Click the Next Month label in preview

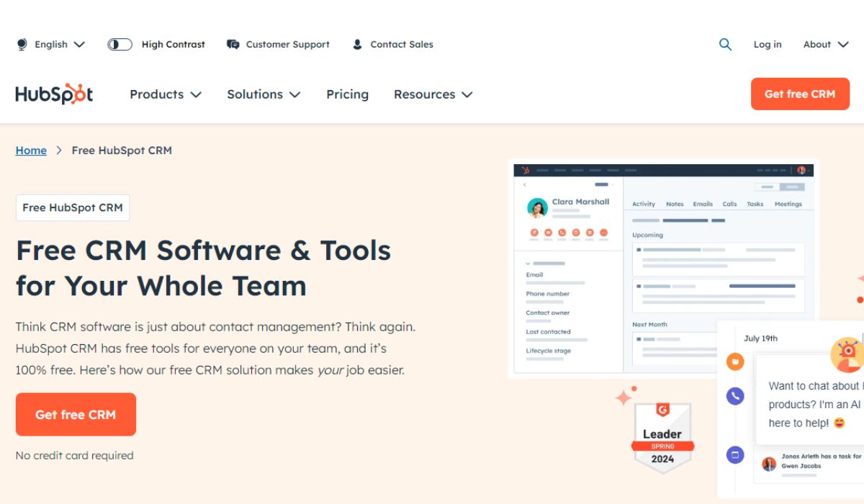coord(649,325)
